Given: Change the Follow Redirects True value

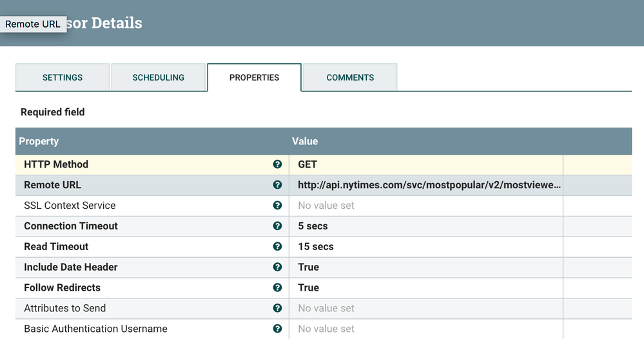Looking at the screenshot, I should click(x=425, y=288).
